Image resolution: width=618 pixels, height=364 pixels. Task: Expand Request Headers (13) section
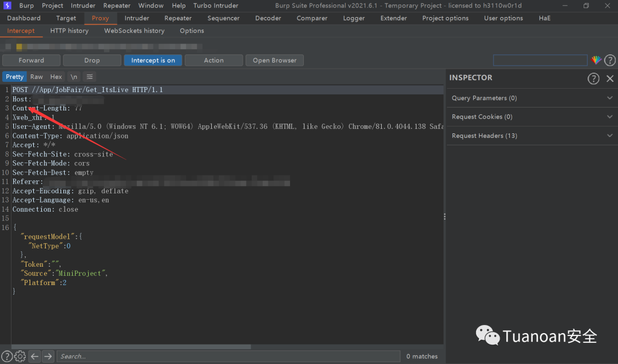pyautogui.click(x=532, y=136)
